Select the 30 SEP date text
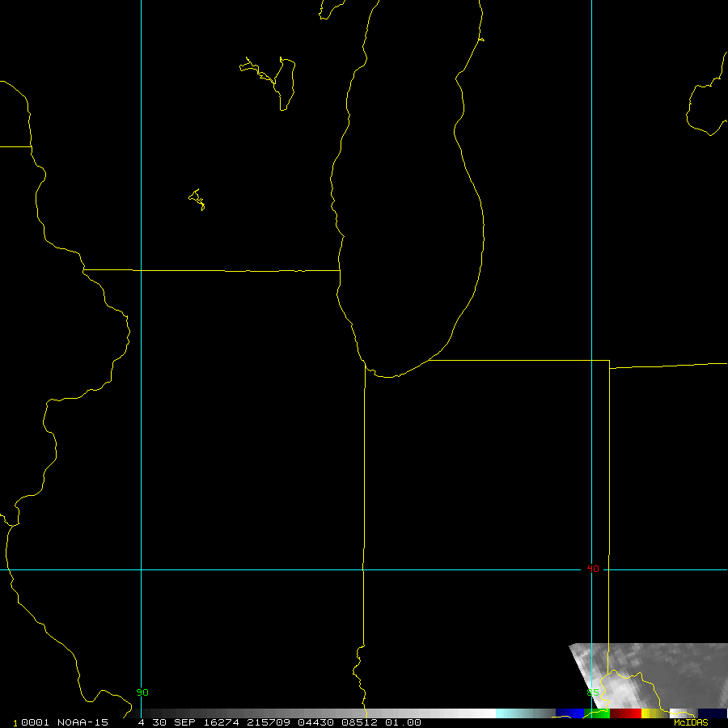Image resolution: width=728 pixels, height=728 pixels. (x=174, y=722)
